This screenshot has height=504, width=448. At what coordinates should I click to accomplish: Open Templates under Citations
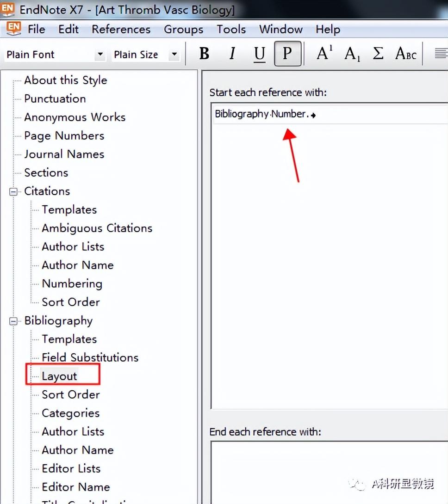pos(69,209)
